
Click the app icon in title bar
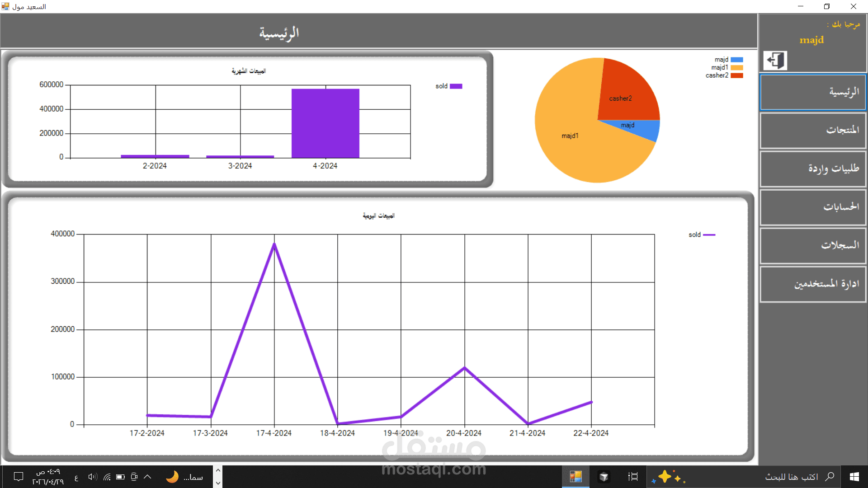[x=5, y=6]
